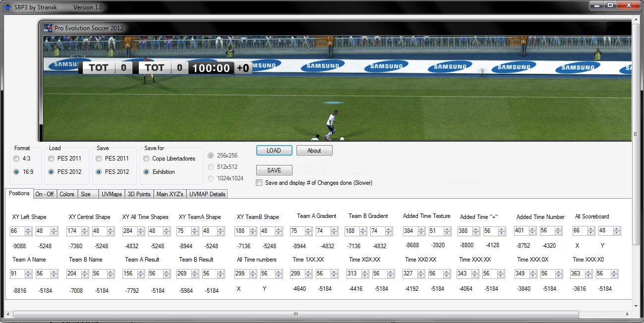Image resolution: width=644 pixels, height=323 pixels.
Task: Click the game preview thumbnail image
Action: (x=337, y=88)
